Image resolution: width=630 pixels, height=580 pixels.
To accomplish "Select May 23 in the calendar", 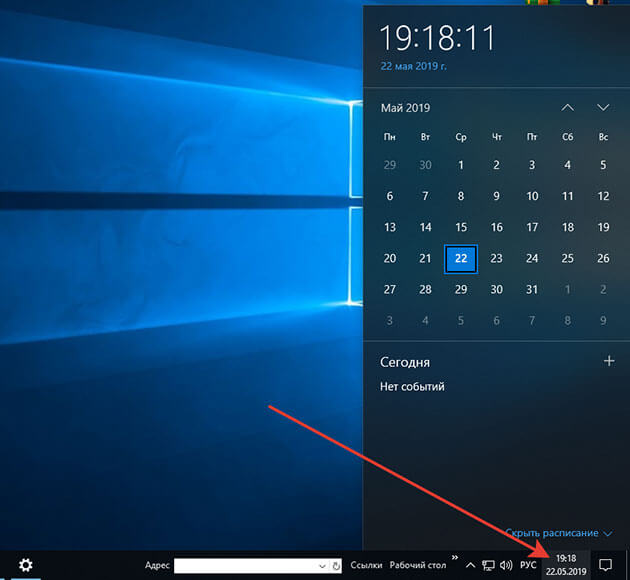I will 496,258.
